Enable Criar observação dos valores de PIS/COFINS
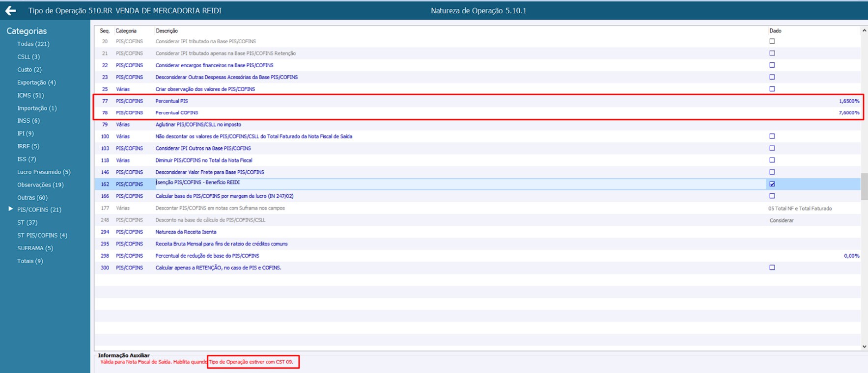868x373 pixels. [x=772, y=89]
